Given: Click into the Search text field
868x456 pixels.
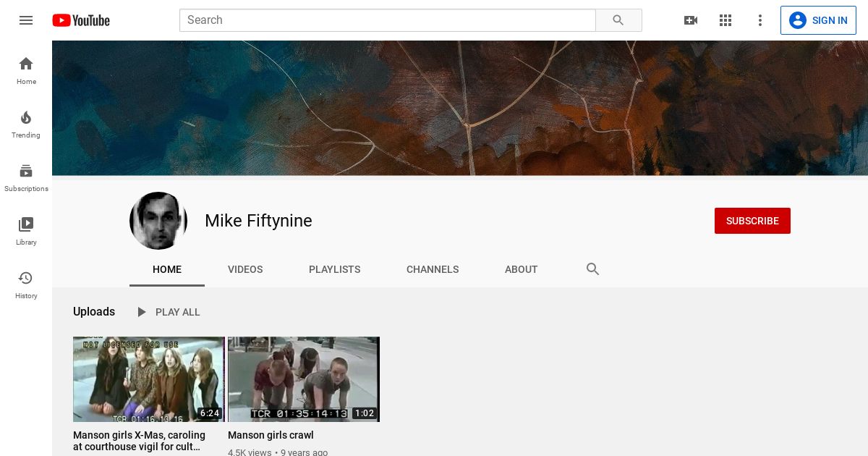Looking at the screenshot, I should pos(388,20).
